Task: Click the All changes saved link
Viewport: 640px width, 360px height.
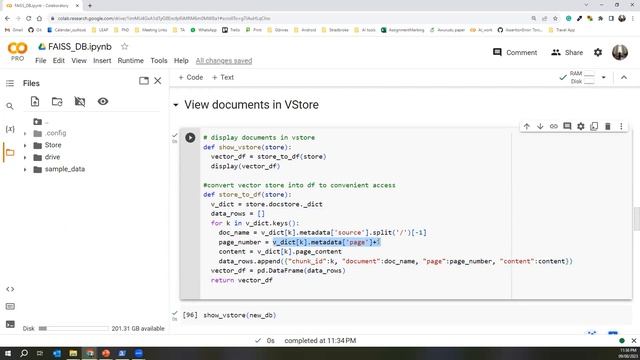Action: click(224, 61)
